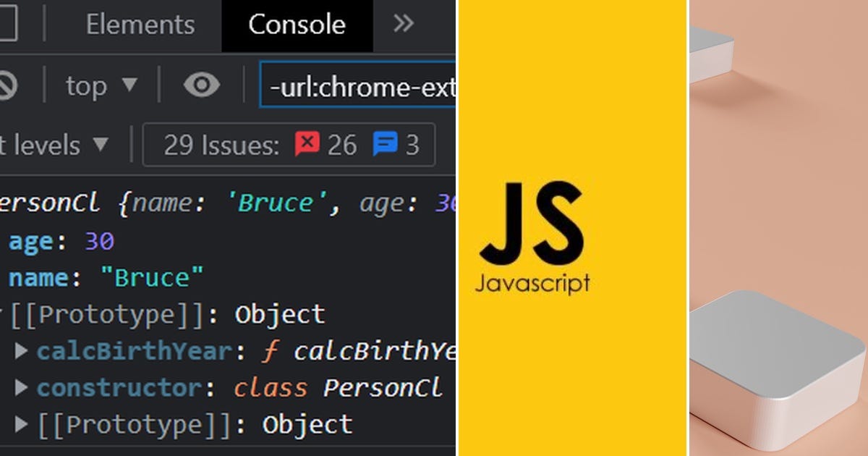Clear the console with the clear icon
This screenshot has width=868, height=456.
(x=7, y=85)
